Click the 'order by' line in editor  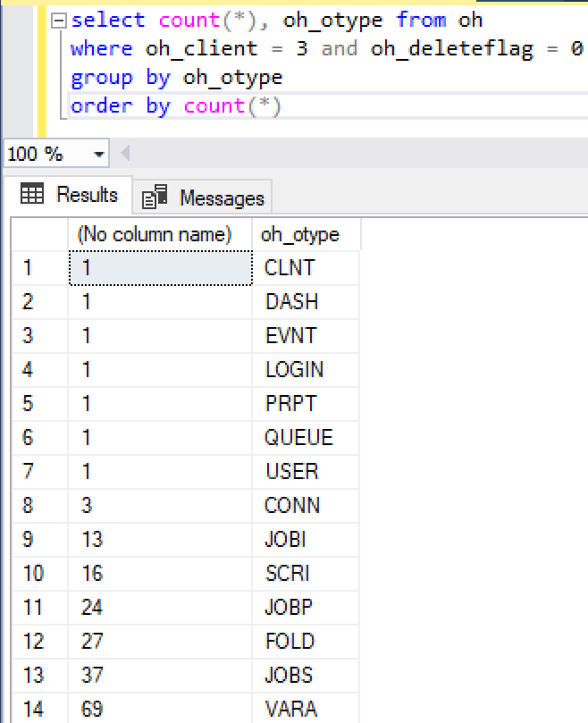point(176,106)
